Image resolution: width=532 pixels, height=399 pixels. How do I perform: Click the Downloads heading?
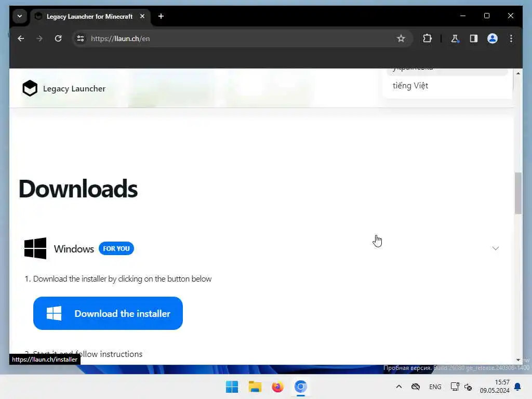point(78,189)
